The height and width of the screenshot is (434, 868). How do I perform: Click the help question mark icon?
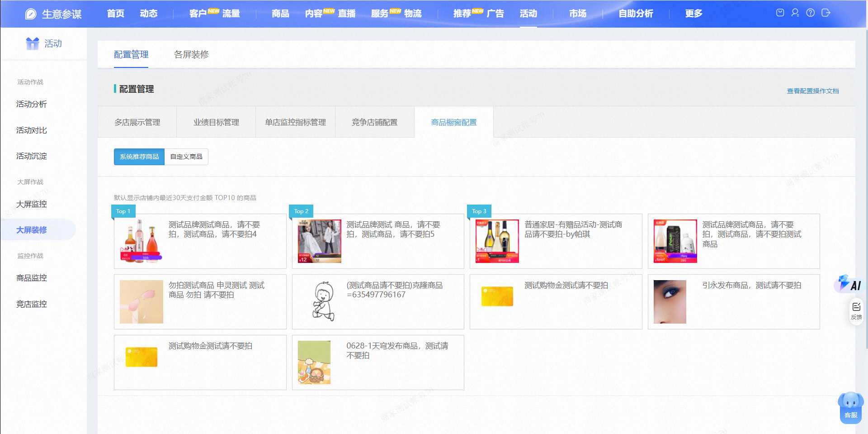click(811, 13)
